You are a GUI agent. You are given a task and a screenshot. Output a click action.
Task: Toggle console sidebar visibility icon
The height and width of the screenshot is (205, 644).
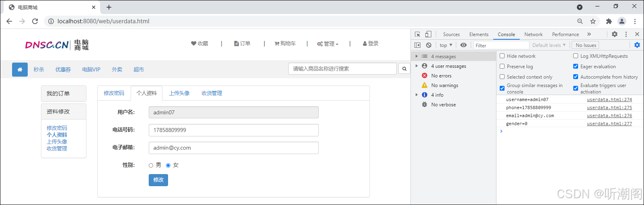418,45
